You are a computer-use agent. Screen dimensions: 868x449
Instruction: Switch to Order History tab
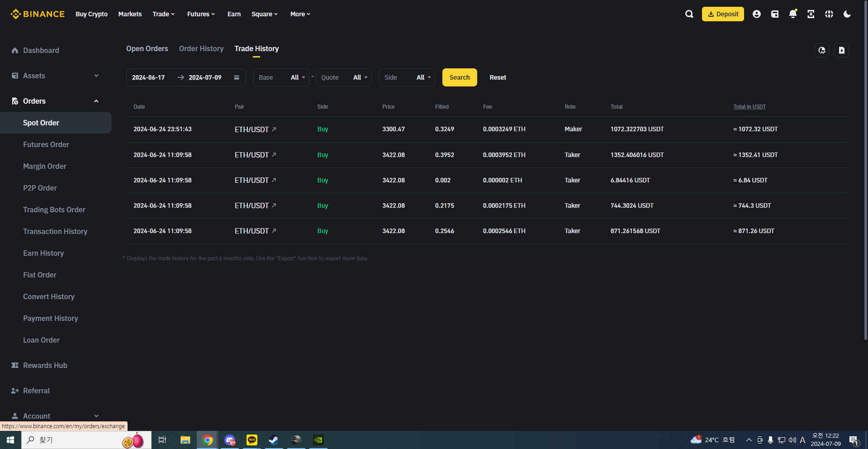pyautogui.click(x=201, y=48)
